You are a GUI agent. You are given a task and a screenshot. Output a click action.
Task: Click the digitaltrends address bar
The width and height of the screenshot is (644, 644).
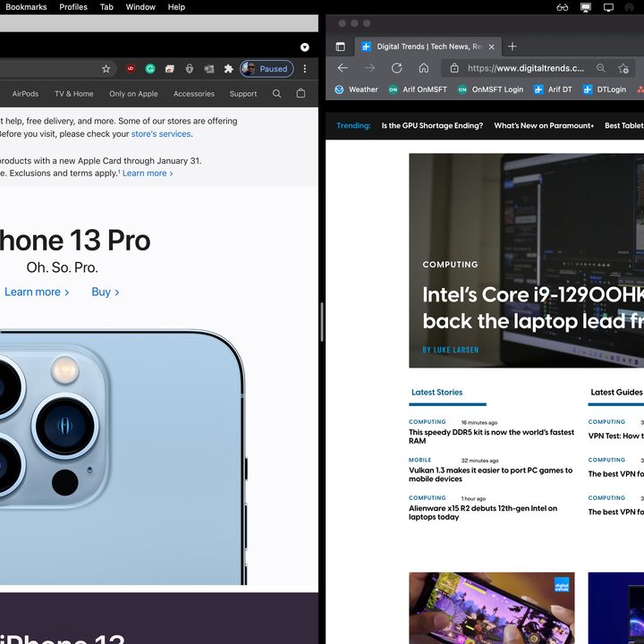[526, 68]
